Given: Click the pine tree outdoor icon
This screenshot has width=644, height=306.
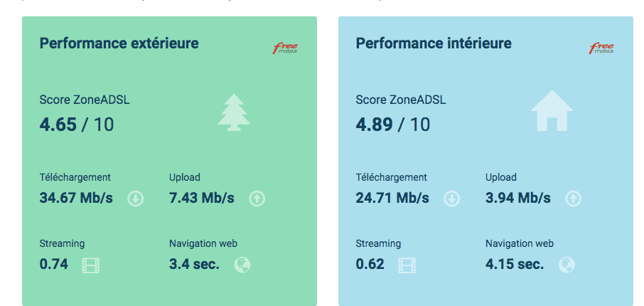Looking at the screenshot, I should pos(234,113).
